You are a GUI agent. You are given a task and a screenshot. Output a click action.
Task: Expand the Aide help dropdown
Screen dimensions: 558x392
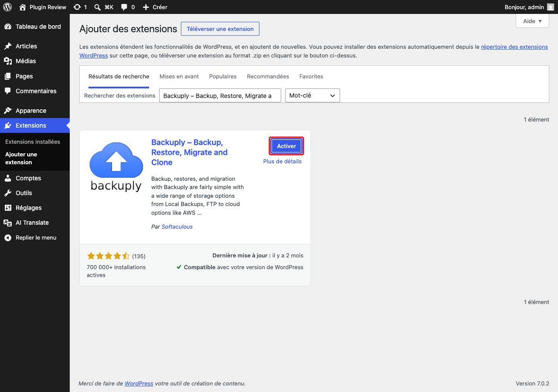click(532, 21)
